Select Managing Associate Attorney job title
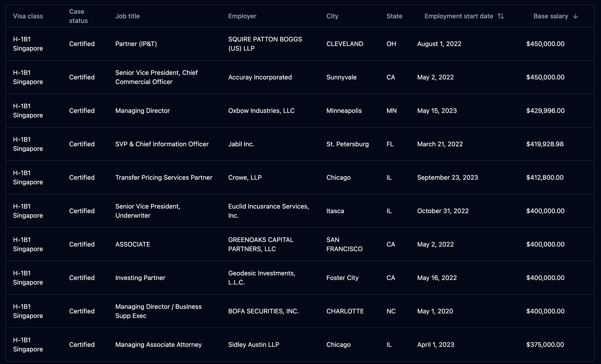The height and width of the screenshot is (364, 601). 158,345
